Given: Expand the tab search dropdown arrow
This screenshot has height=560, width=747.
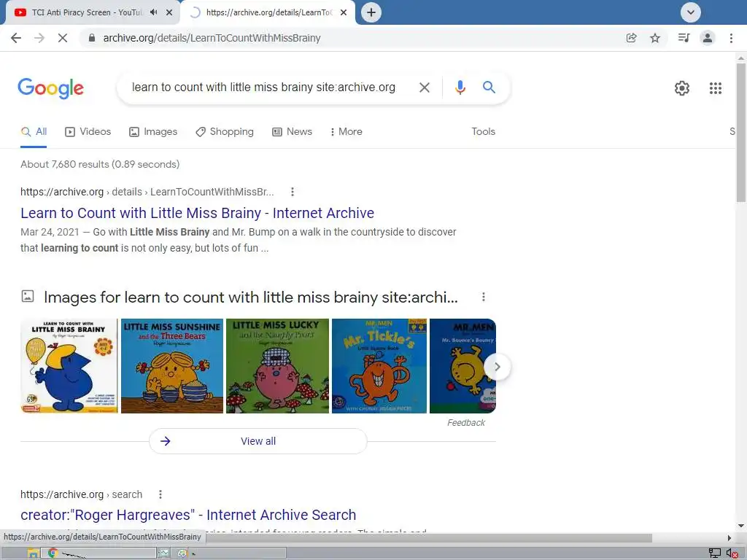Looking at the screenshot, I should click(690, 12).
